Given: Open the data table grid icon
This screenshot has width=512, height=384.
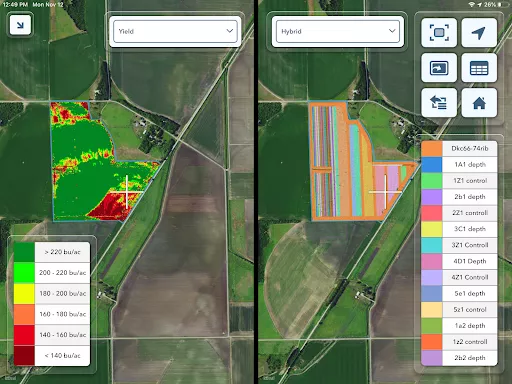Looking at the screenshot, I should [479, 68].
